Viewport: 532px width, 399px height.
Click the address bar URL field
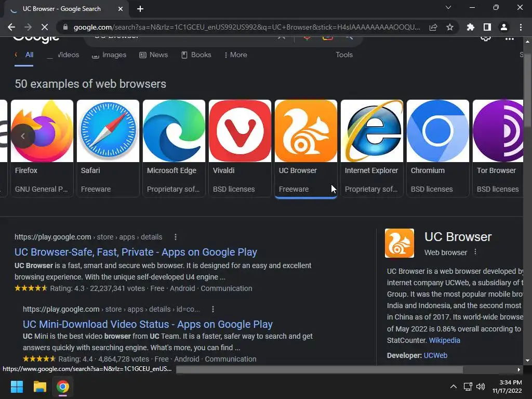pyautogui.click(x=247, y=27)
